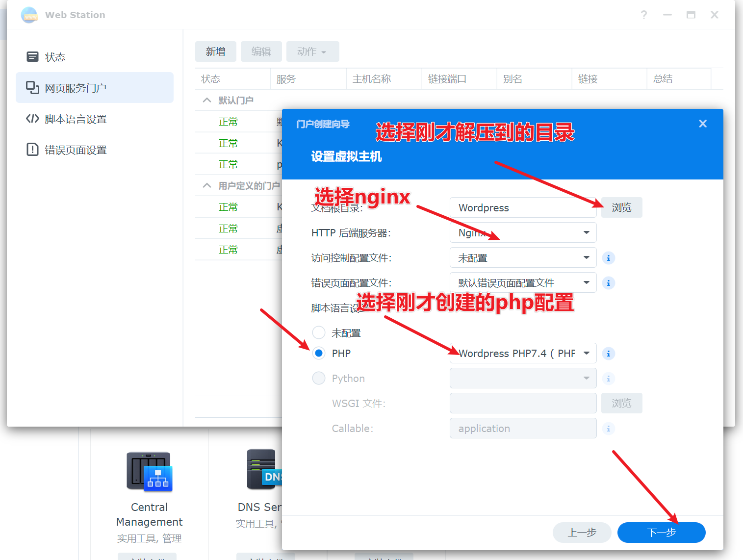Select 网页服务门户 in the sidebar
The height and width of the screenshot is (560, 743).
coord(95,88)
